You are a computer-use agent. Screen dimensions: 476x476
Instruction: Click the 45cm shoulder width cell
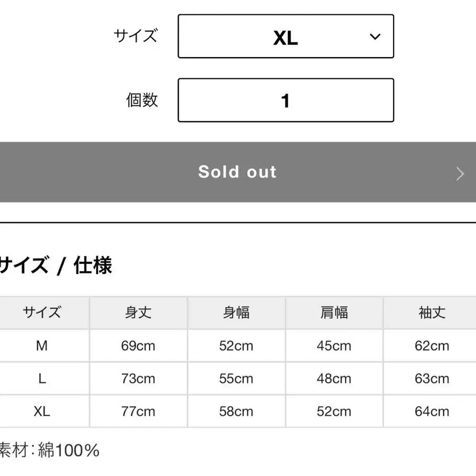[x=334, y=346]
